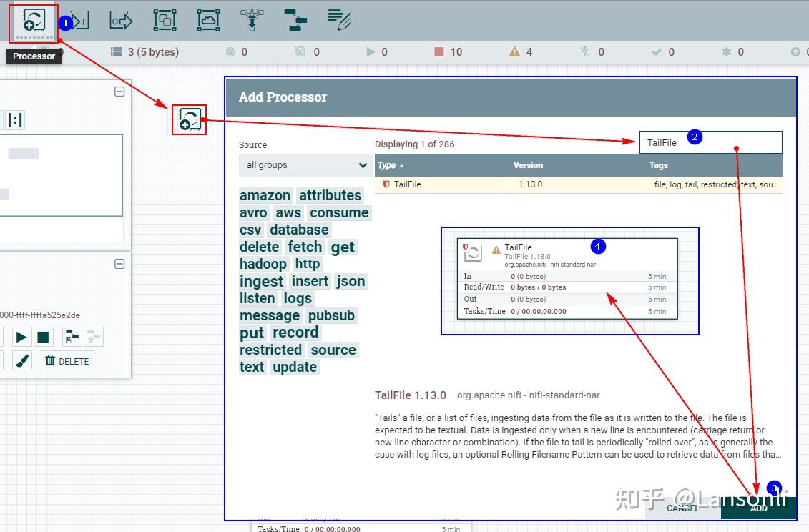809x532 pixels.
Task: Filter by the 'ingest' tag
Action: [x=262, y=281]
